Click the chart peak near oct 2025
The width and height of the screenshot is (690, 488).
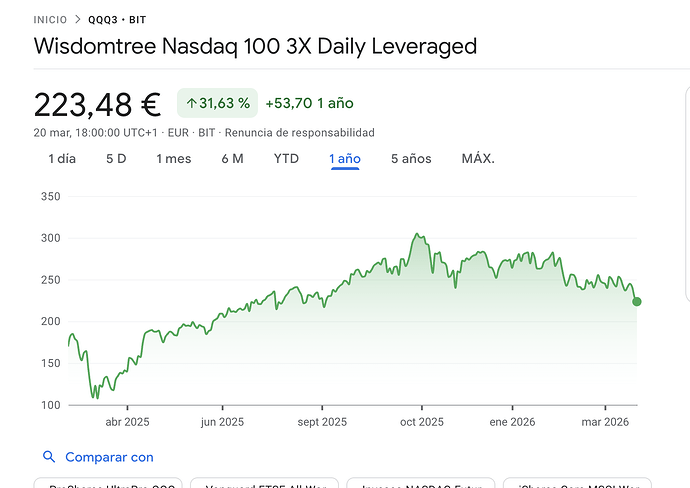(417, 234)
